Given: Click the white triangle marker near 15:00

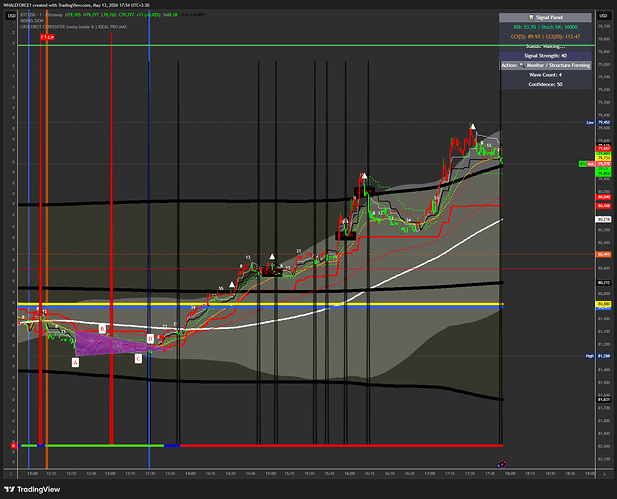Looking at the screenshot, I should coord(272,257).
